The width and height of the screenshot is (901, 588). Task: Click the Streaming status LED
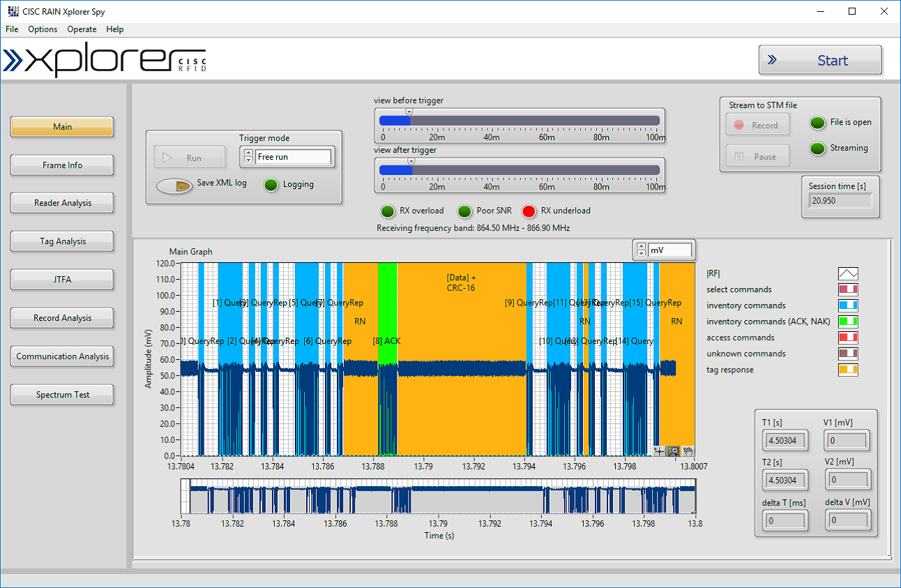[x=817, y=149]
